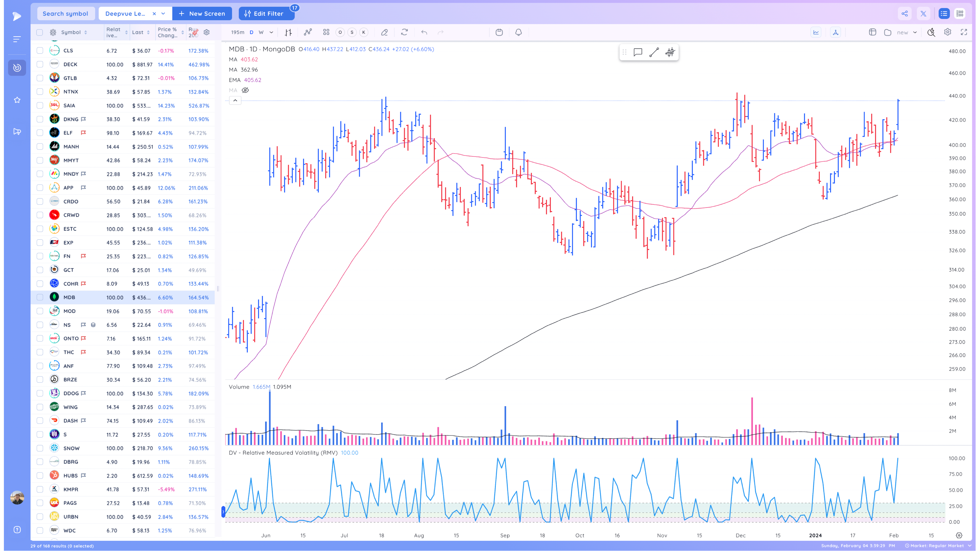
Task: Select the DDOG row symbol
Action: [71, 393]
